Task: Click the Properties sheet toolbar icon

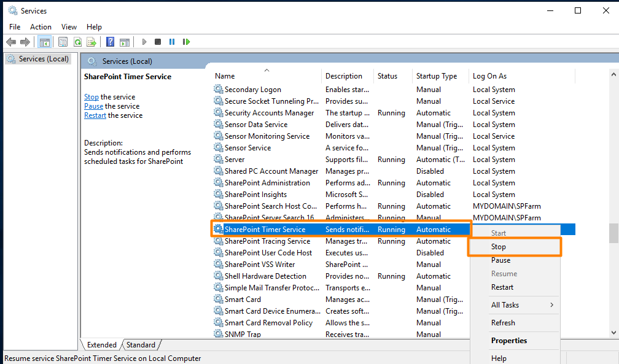Action: click(63, 42)
